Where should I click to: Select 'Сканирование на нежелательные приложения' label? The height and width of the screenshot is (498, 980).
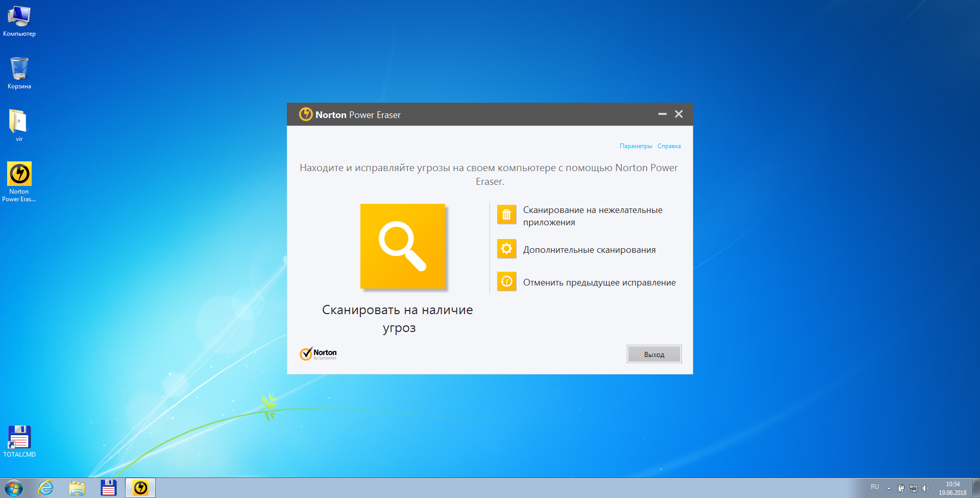pos(593,216)
